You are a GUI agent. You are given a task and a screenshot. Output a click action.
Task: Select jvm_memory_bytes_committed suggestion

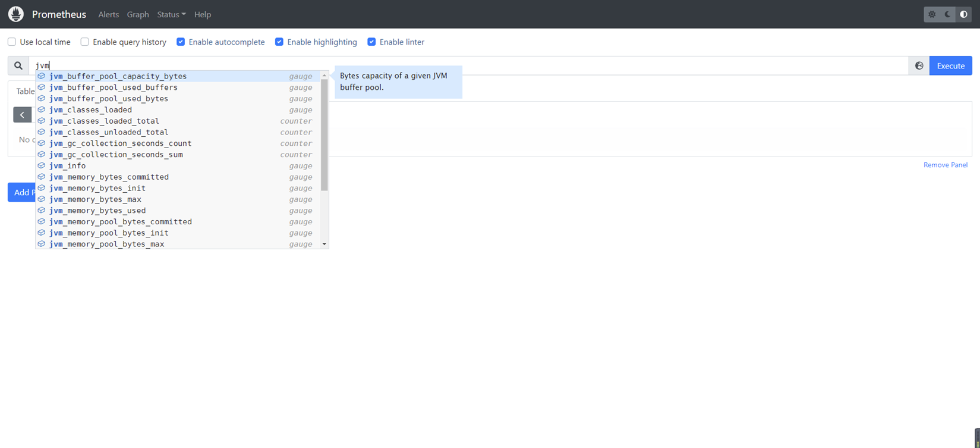click(178, 177)
